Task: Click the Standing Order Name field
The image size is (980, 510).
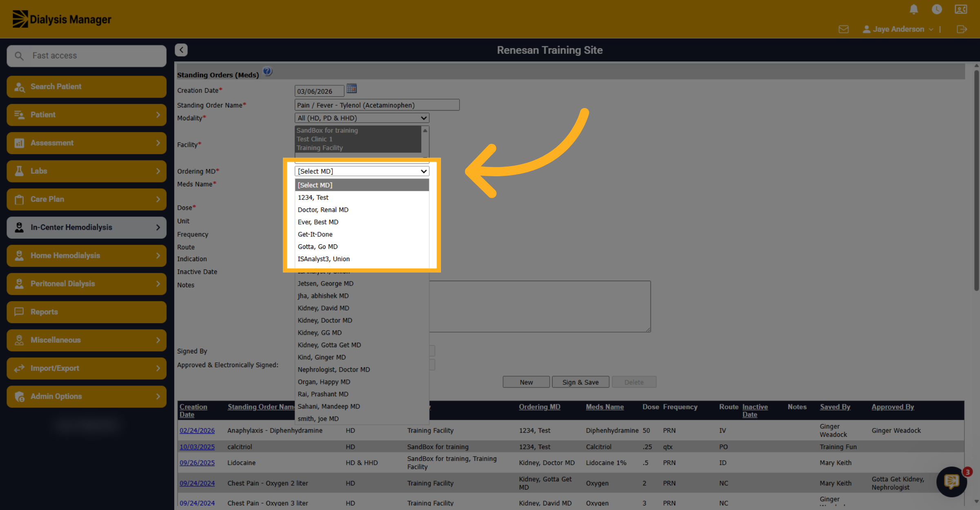Action: (377, 105)
